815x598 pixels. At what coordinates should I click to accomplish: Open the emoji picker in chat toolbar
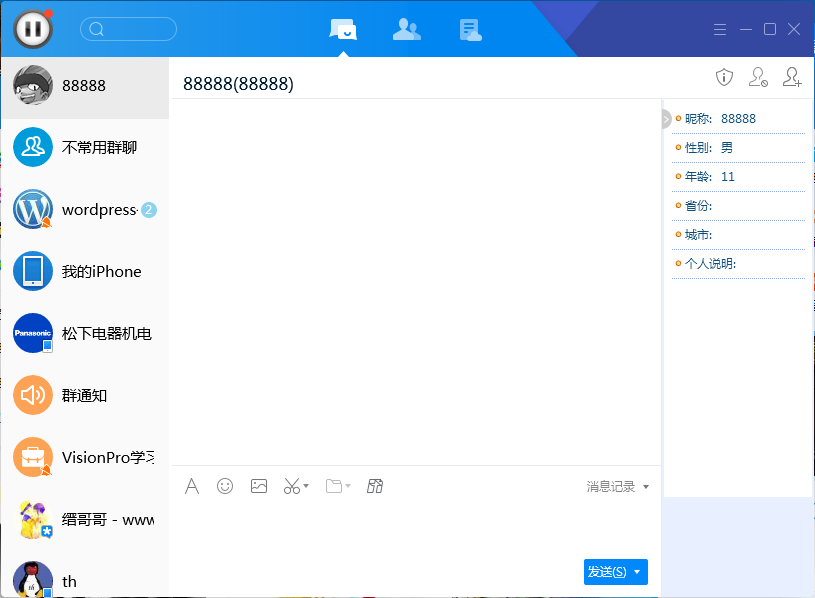(x=225, y=486)
